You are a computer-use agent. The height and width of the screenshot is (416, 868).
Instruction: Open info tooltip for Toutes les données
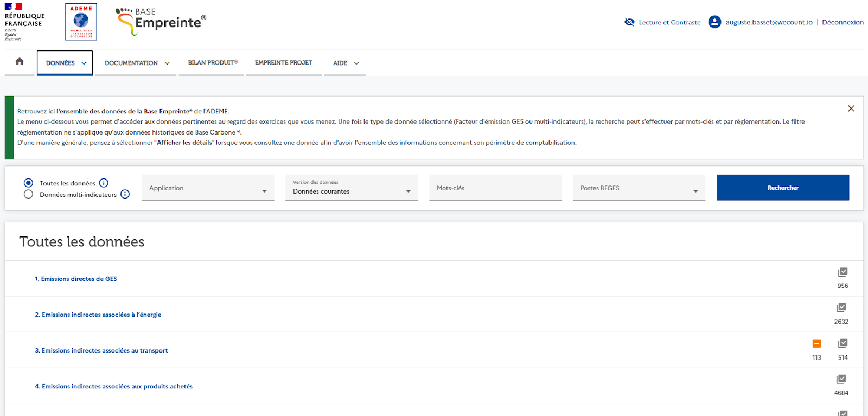104,183
